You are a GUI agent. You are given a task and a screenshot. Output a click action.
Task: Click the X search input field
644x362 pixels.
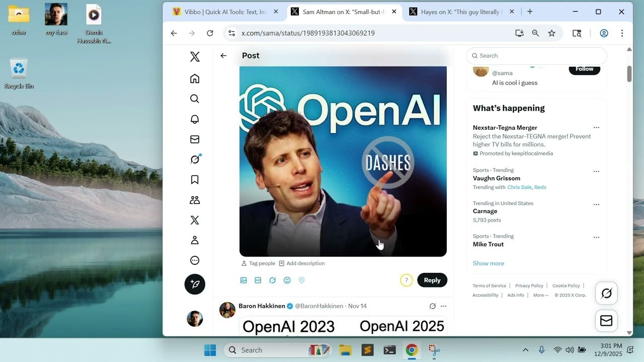(x=537, y=56)
